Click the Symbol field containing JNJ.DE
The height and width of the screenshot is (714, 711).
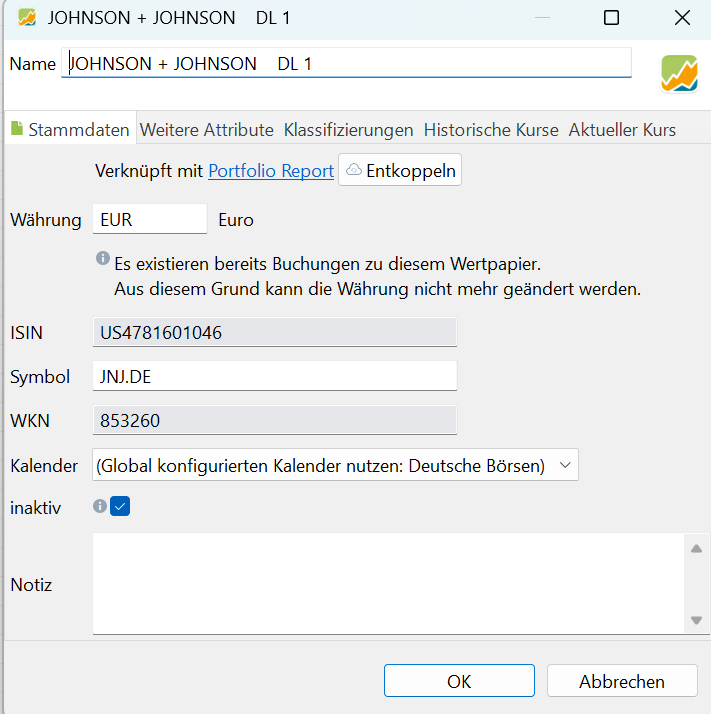click(275, 376)
